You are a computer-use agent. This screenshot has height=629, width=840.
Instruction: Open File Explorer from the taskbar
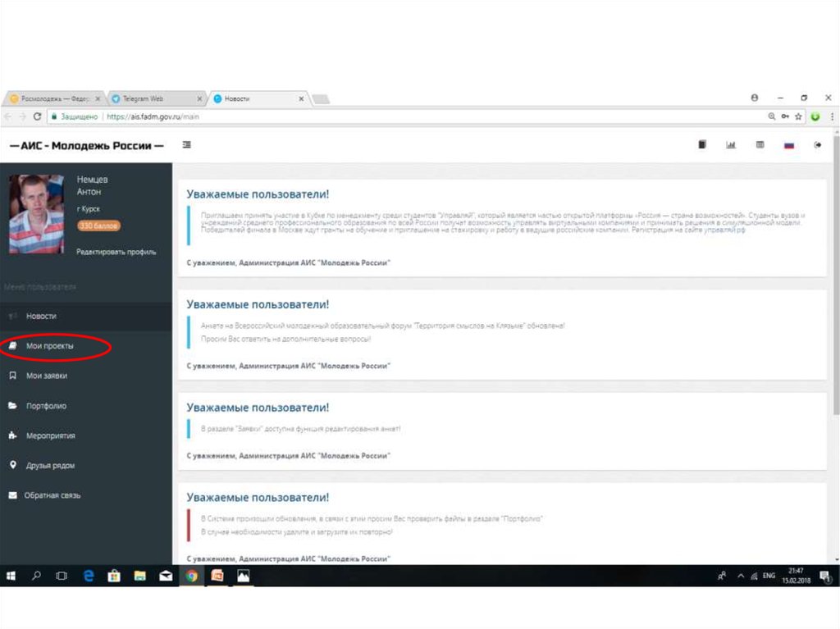click(139, 576)
